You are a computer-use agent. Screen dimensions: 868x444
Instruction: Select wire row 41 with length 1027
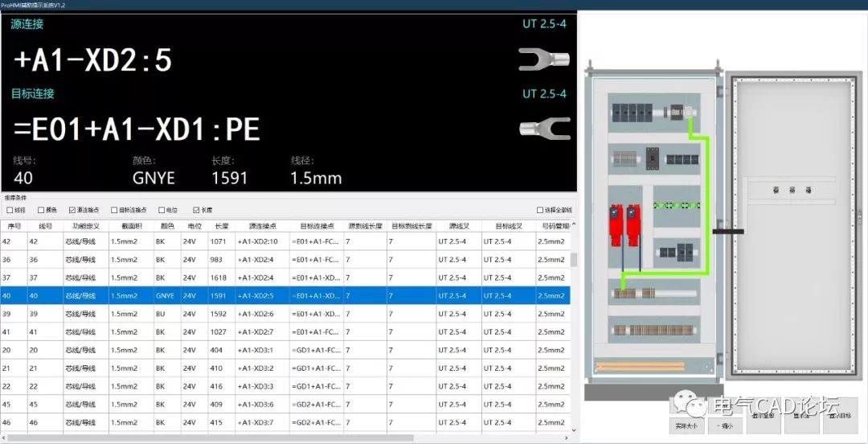pos(285,332)
